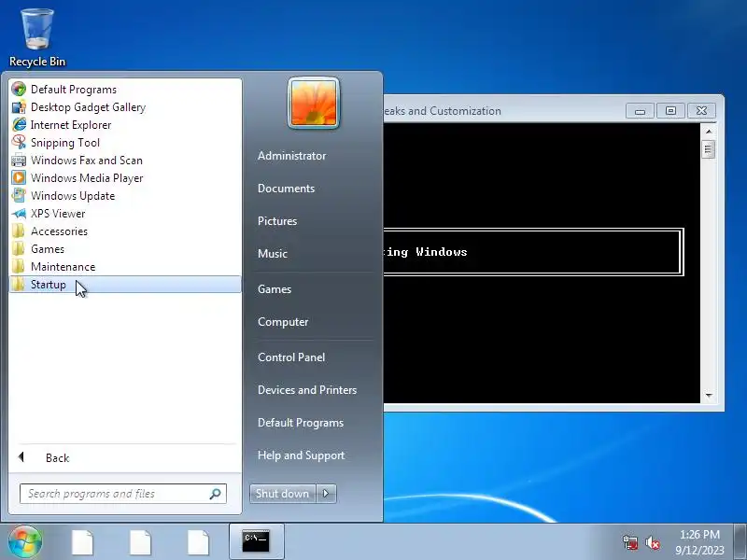The height and width of the screenshot is (560, 747).
Task: Click the muted volume tray icon
Action: 652,542
